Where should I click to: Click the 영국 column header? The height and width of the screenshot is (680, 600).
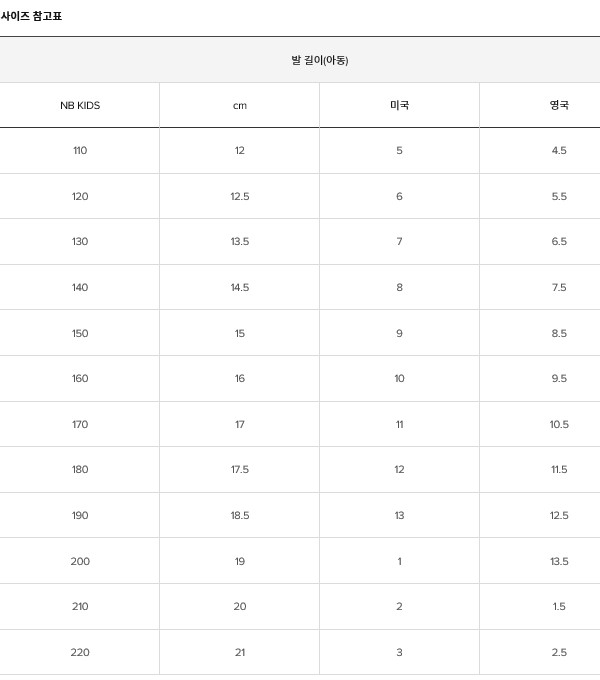(x=540, y=105)
